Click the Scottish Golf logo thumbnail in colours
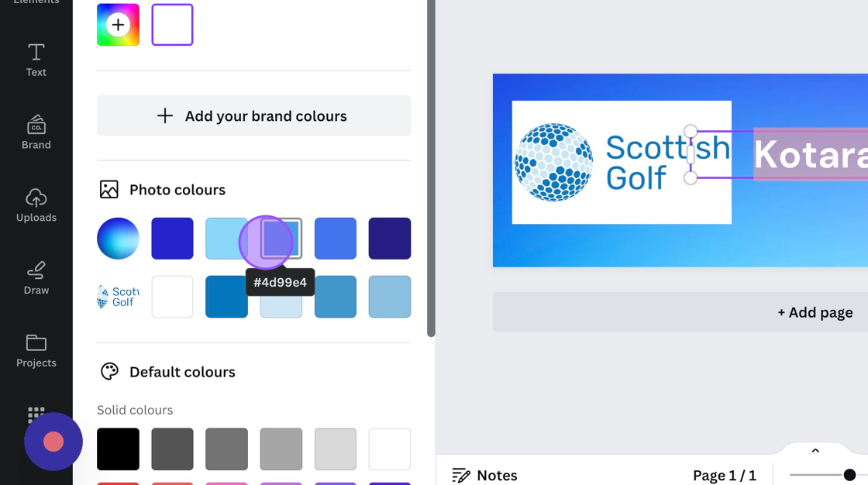Viewport: 868px width, 485px height. click(x=118, y=297)
